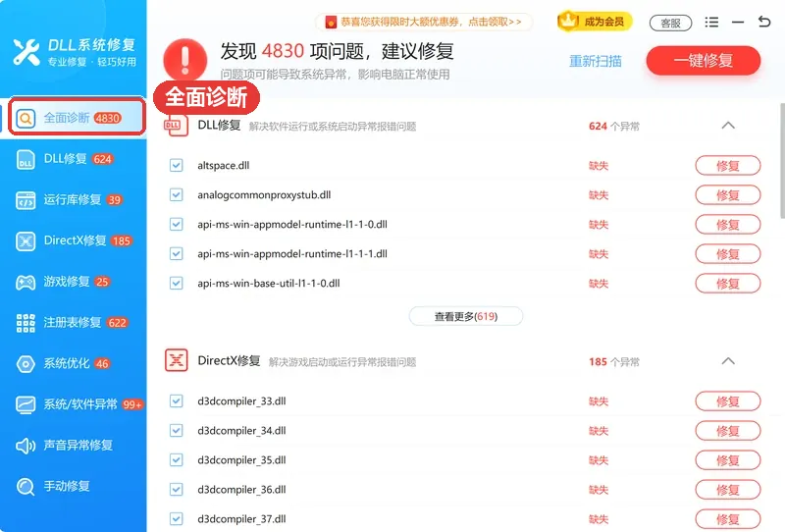The height and width of the screenshot is (532, 785).
Task: Open the 注册表修复 622 tab
Action: click(x=73, y=323)
